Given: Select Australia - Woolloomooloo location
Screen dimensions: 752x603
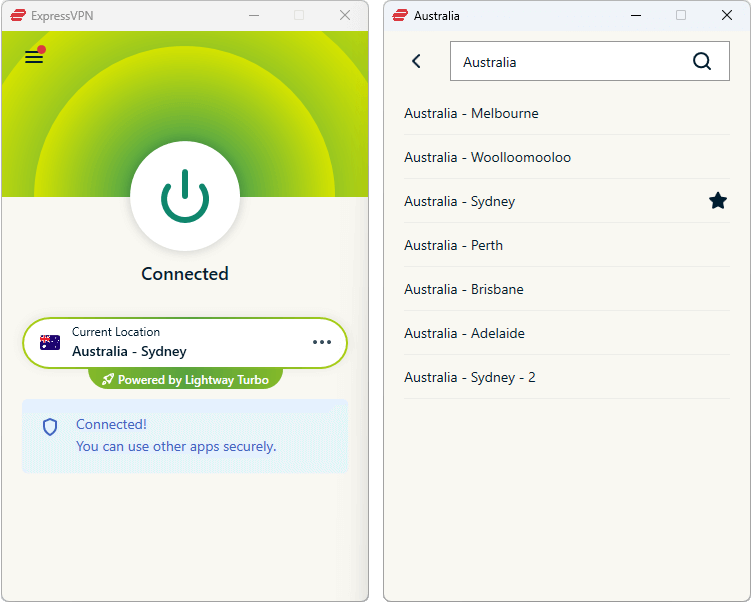Looking at the screenshot, I should pos(567,157).
